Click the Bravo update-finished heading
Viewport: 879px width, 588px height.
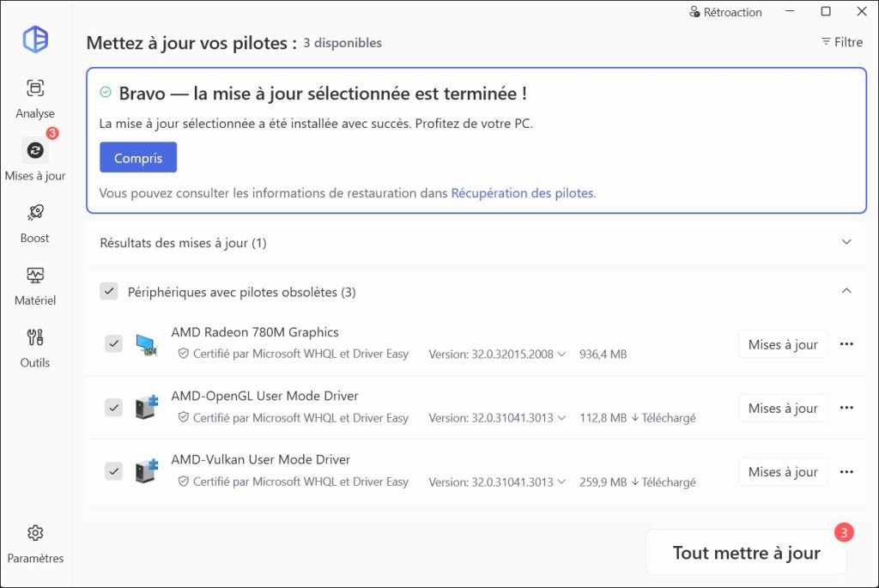click(x=323, y=93)
